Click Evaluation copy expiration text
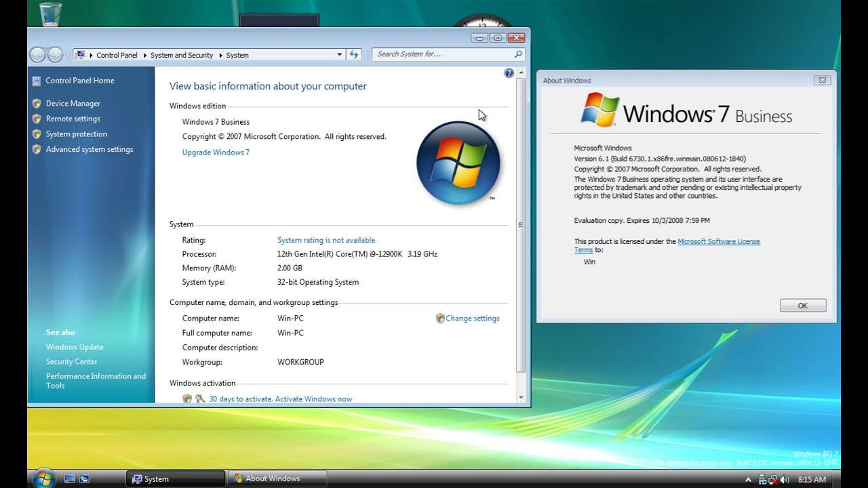The height and width of the screenshot is (488, 868). [x=642, y=221]
